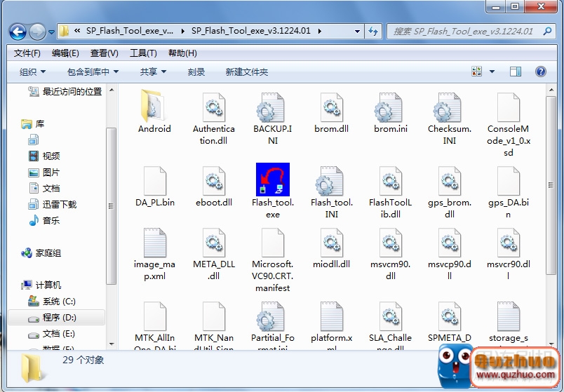Select 程序 (D:) drive in navigation pane
The image size is (564, 392).
pyautogui.click(x=59, y=318)
